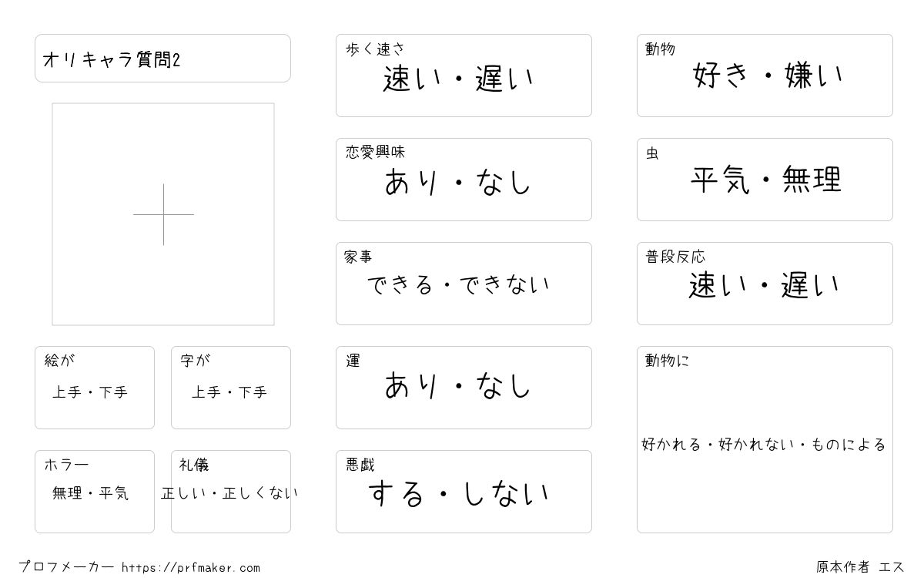Click 好かれる・好かれない・ものによる text
Image resolution: width=924 pixels, height=578 pixels.
click(x=764, y=445)
